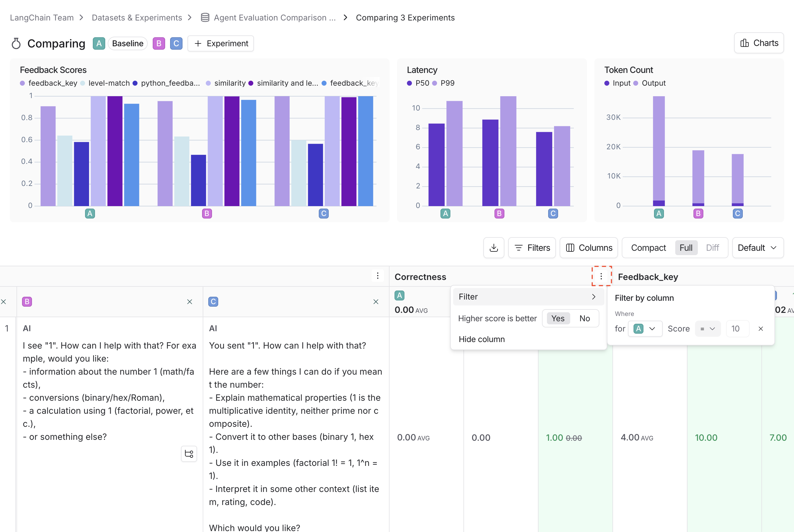Click the view trace icon in B cell

click(189, 453)
